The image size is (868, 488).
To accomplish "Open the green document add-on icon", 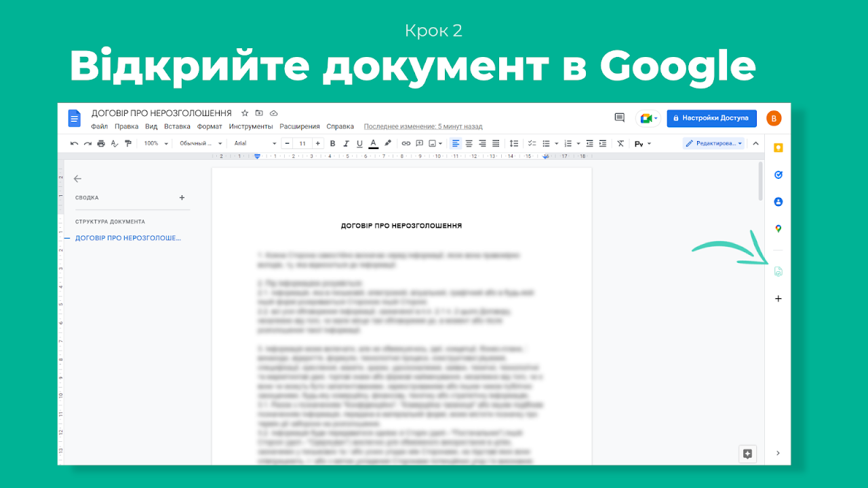I will point(778,271).
